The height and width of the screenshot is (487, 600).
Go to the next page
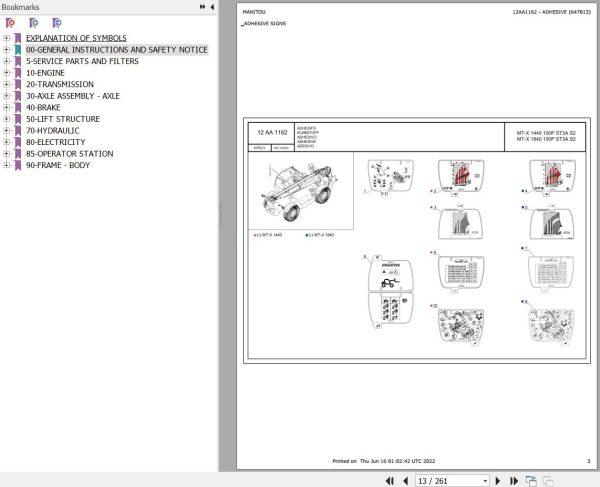click(x=498, y=481)
